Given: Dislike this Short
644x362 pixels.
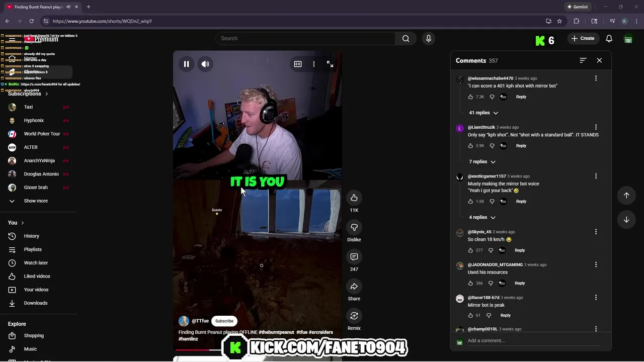Looking at the screenshot, I should pyautogui.click(x=354, y=227).
